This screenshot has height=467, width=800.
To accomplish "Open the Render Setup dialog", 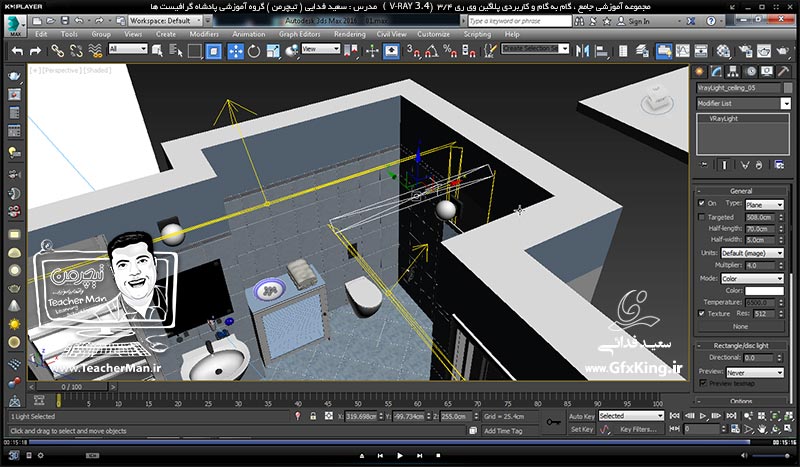I will tap(745, 51).
